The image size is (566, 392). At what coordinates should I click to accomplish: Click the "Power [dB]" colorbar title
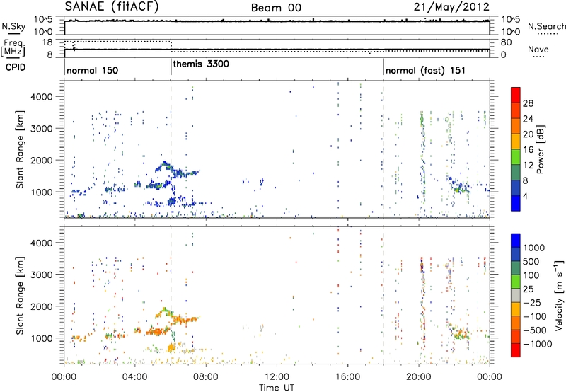pyautogui.click(x=540, y=149)
